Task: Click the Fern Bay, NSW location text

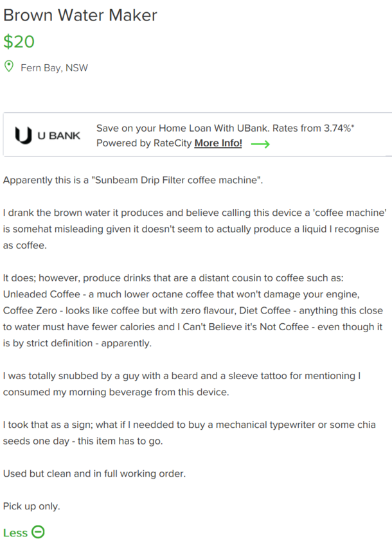Action: click(54, 68)
